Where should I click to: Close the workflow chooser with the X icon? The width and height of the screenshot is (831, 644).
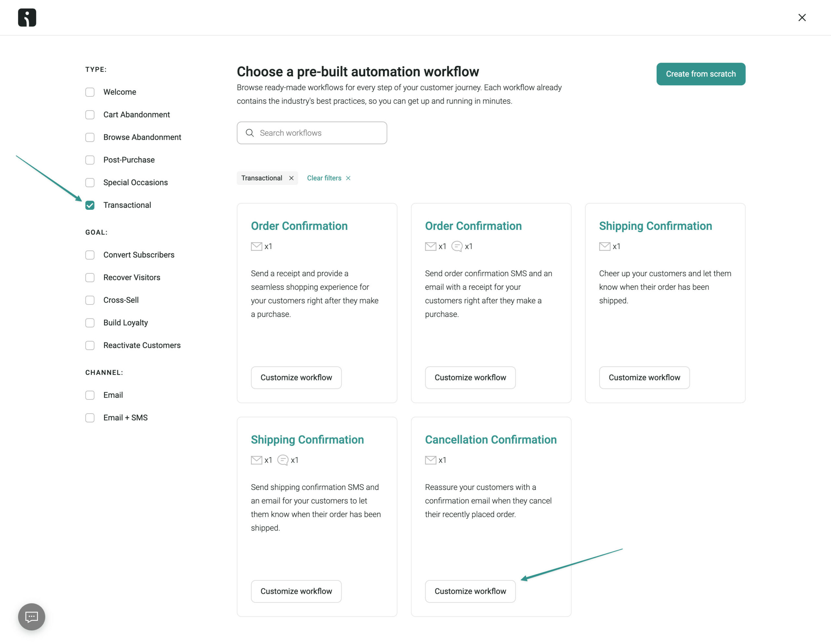(802, 18)
